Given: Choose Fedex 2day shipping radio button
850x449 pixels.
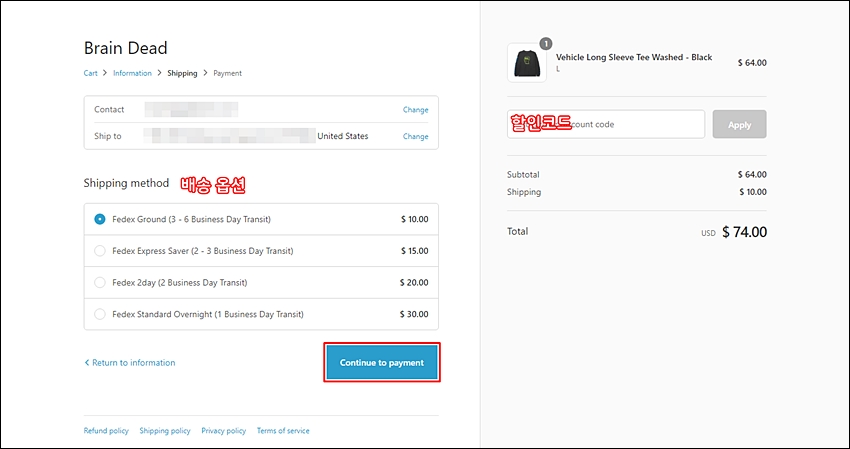Looking at the screenshot, I should click(100, 283).
